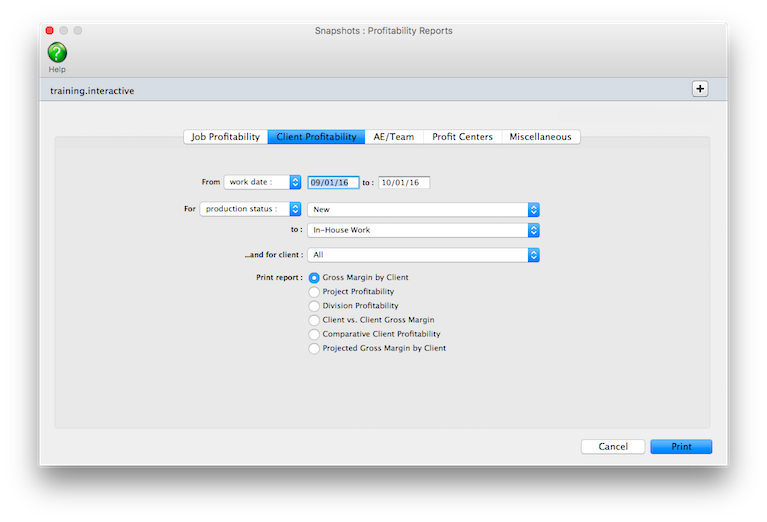
Task: Click the start date field 09/01/16
Action: (333, 183)
